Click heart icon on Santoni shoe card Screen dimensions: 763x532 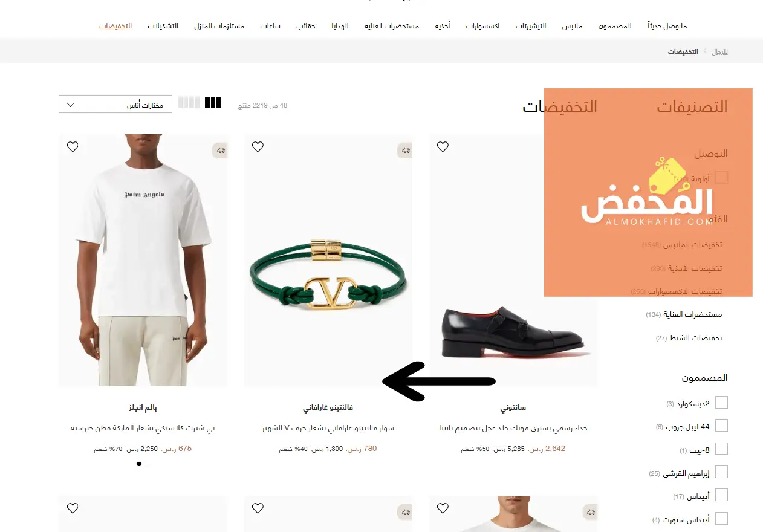[443, 146]
